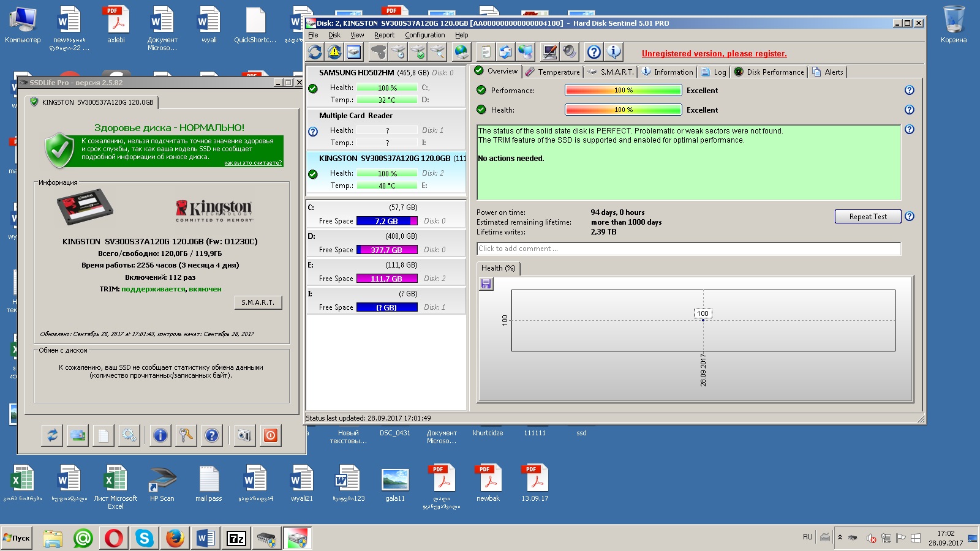This screenshot has width=980, height=551.
Task: Open Report menu in Hard Disk Sentinel
Action: 384,35
